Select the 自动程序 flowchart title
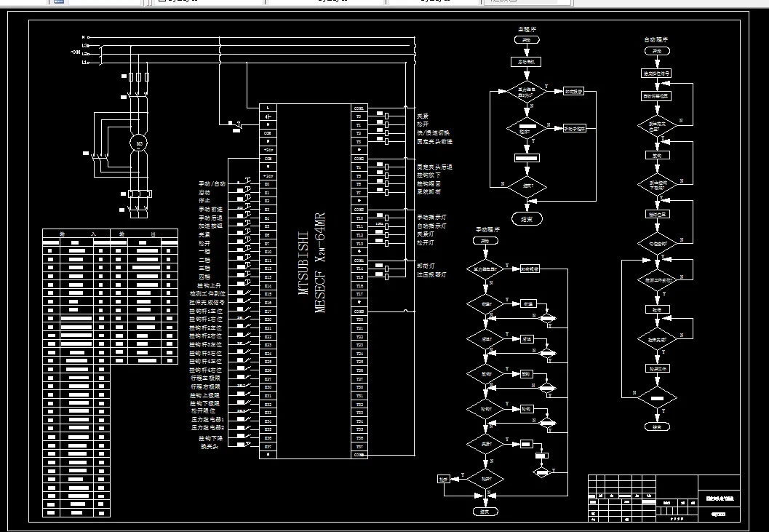Image resolution: width=769 pixels, height=532 pixels. [656, 40]
